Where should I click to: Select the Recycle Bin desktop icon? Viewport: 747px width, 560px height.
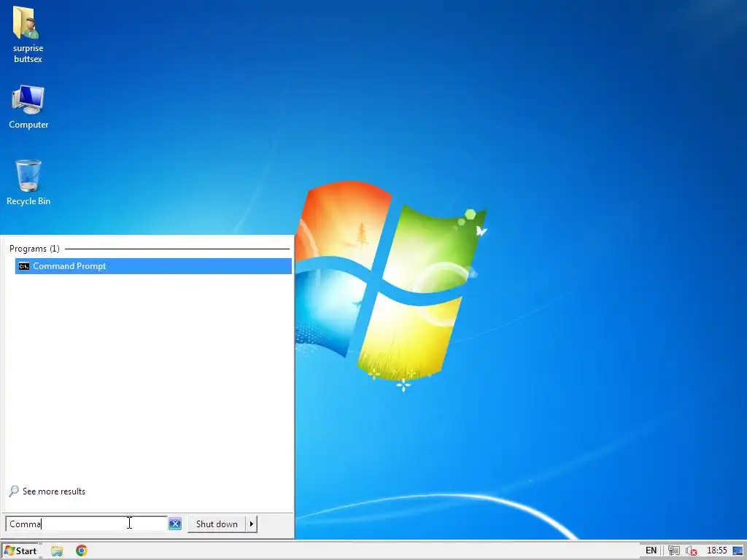click(28, 182)
